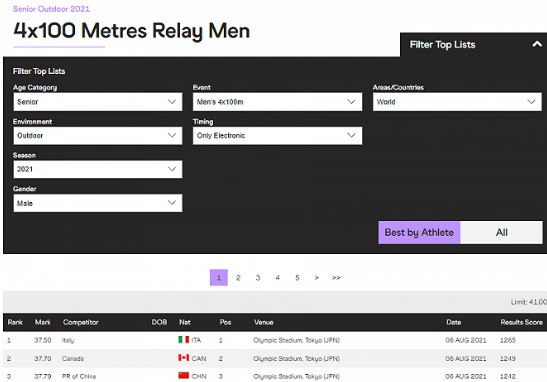Click the DOB column header
This screenshot has width=547, height=382.
coord(159,322)
